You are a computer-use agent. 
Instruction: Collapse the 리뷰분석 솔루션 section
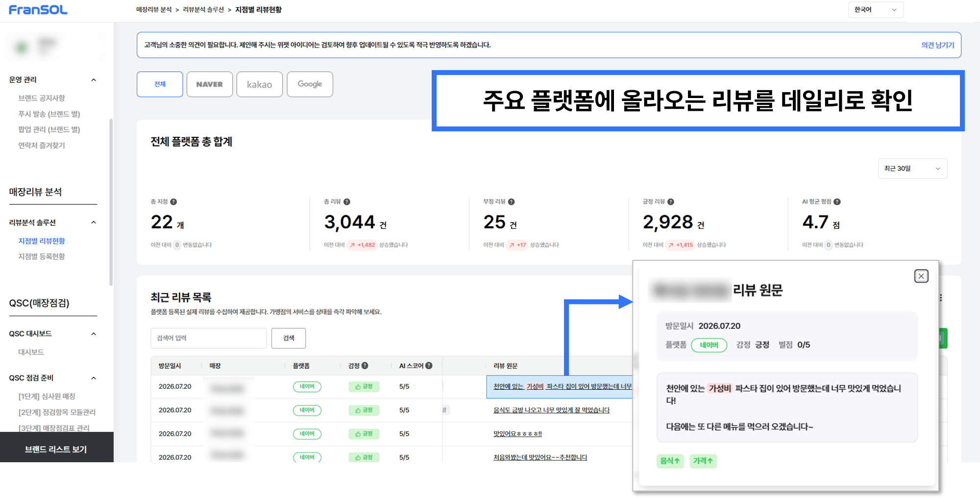[x=94, y=223]
